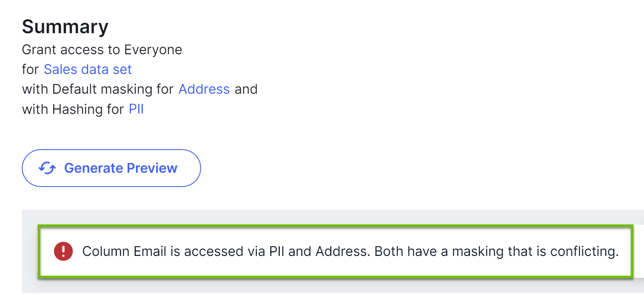Click the word 'Email' in the error message

(156, 251)
